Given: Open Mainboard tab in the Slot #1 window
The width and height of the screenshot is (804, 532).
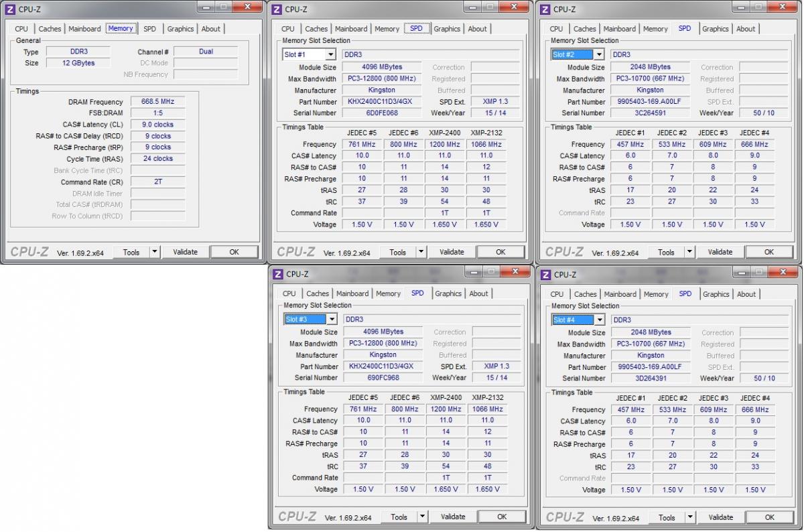Looking at the screenshot, I should [x=351, y=29].
